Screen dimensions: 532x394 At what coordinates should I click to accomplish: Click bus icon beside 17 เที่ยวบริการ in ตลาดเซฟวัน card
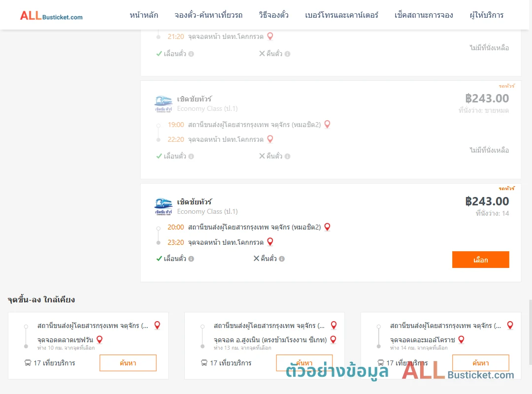(28, 363)
